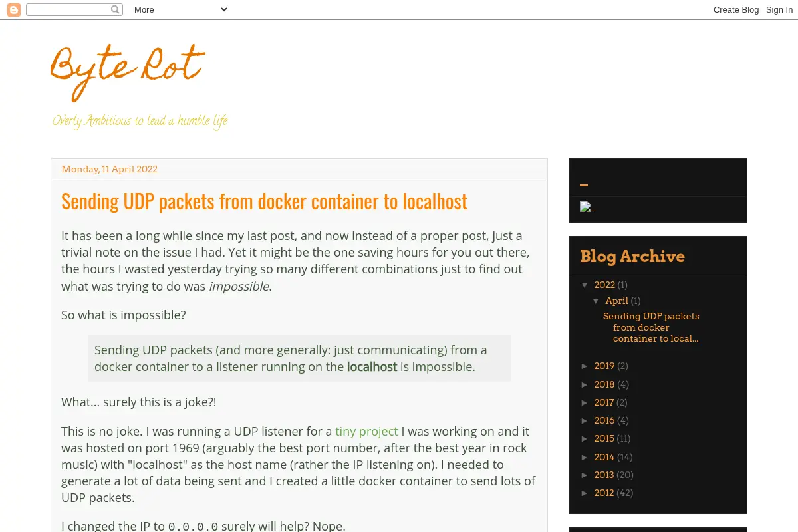Collapse the April archive month
798x532 pixels.
[x=597, y=301]
